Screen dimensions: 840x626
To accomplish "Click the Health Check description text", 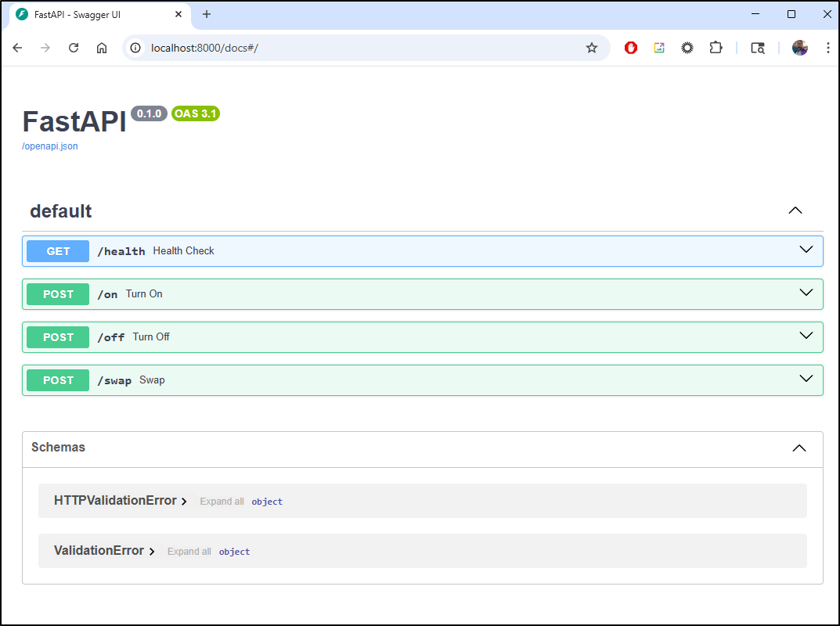I will pos(183,250).
